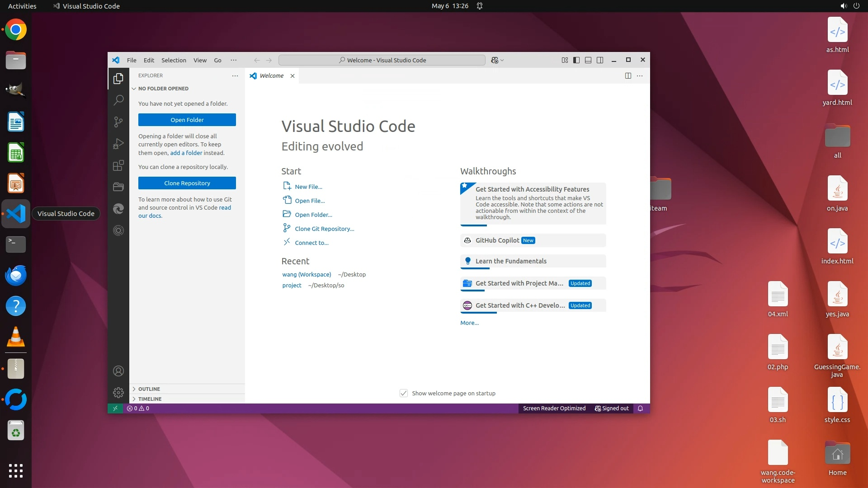Open the Manage gear icon
Screen dimensions: 868x488
pyautogui.click(x=118, y=392)
